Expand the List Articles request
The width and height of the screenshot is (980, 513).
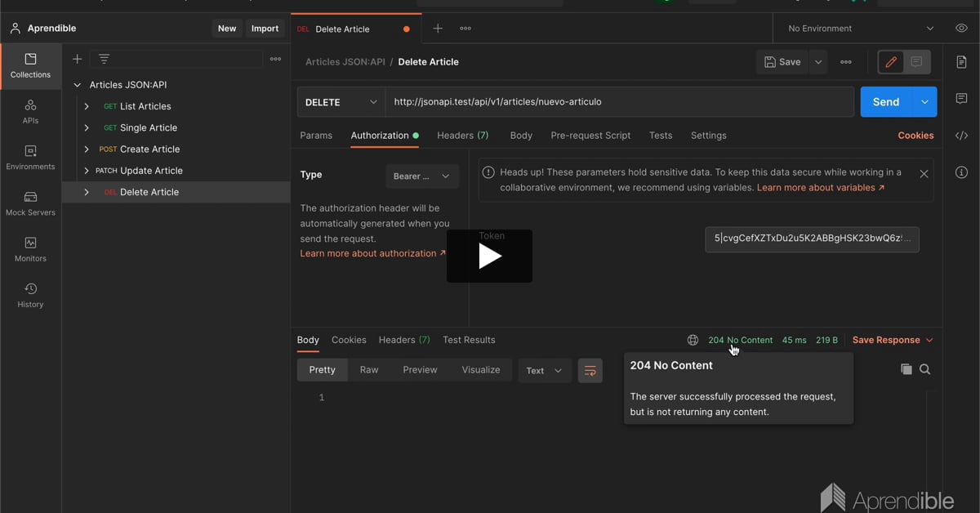pyautogui.click(x=87, y=106)
